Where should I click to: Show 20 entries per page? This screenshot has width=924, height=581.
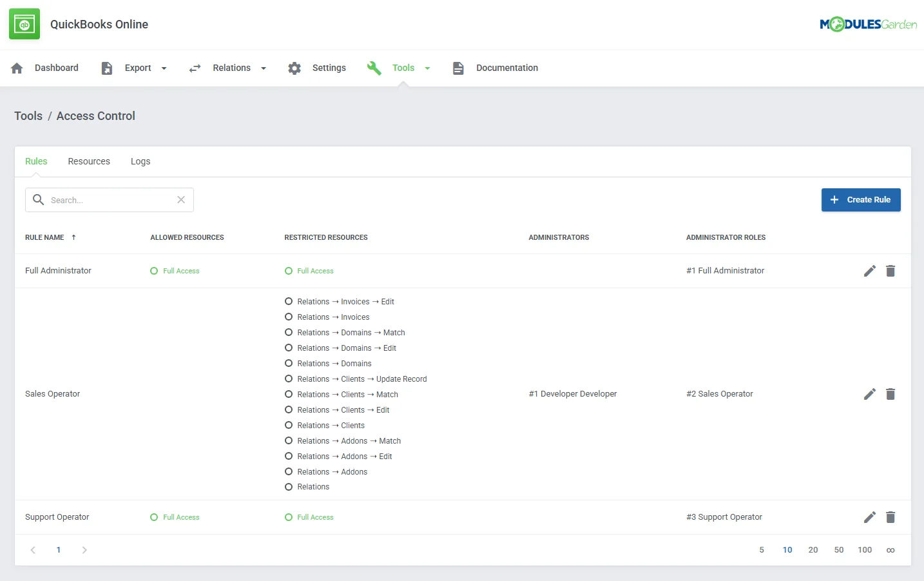813,550
